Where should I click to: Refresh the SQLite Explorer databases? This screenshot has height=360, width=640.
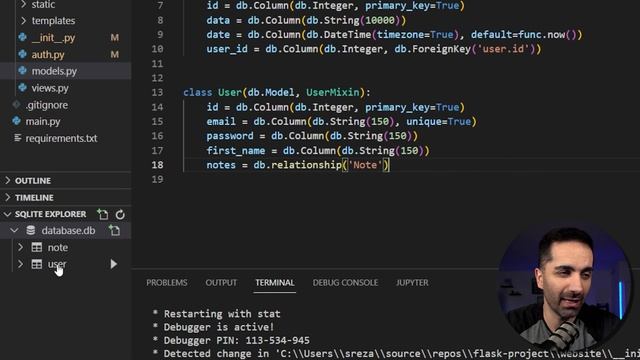[x=120, y=214]
